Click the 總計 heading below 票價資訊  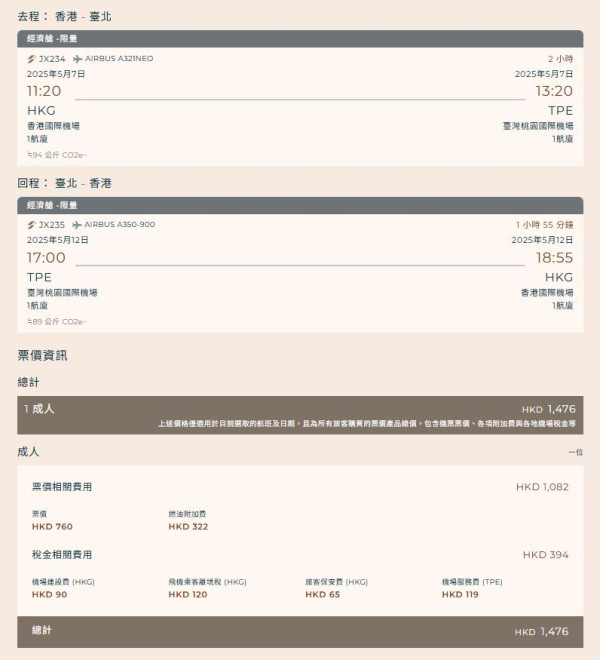(x=28, y=382)
